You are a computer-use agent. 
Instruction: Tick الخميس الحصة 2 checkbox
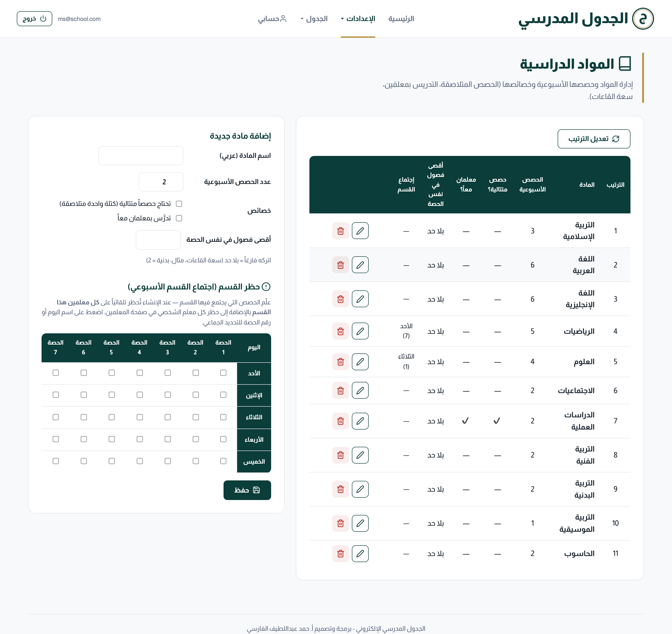pyautogui.click(x=196, y=461)
